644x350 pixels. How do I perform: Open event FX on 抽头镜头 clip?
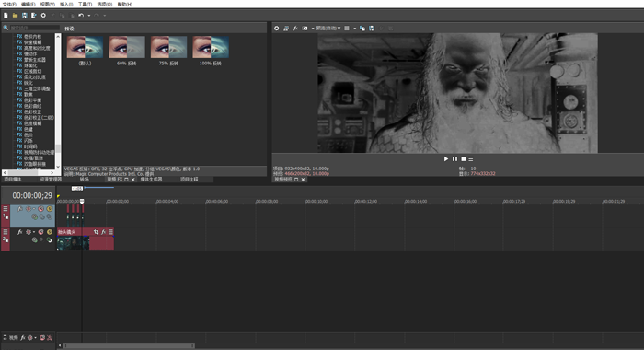click(103, 232)
